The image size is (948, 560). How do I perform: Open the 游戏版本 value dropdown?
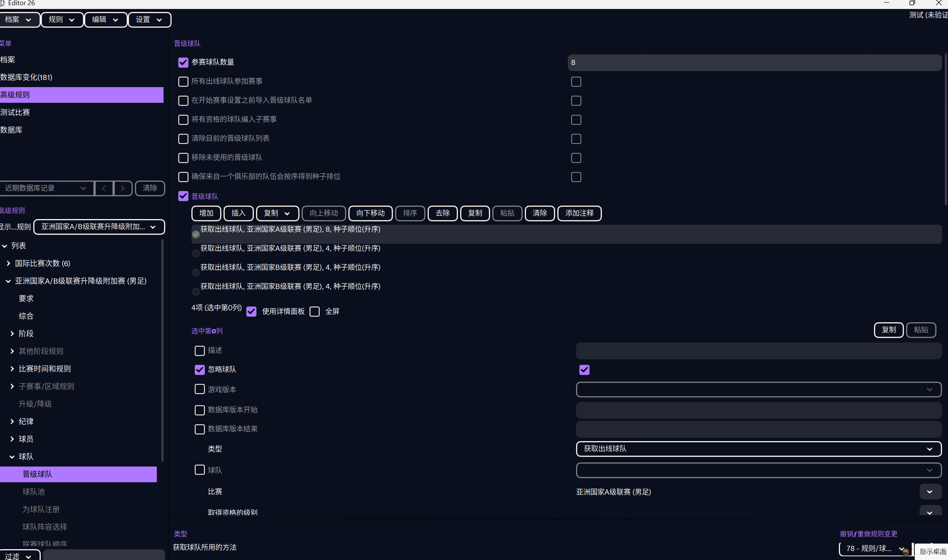758,390
